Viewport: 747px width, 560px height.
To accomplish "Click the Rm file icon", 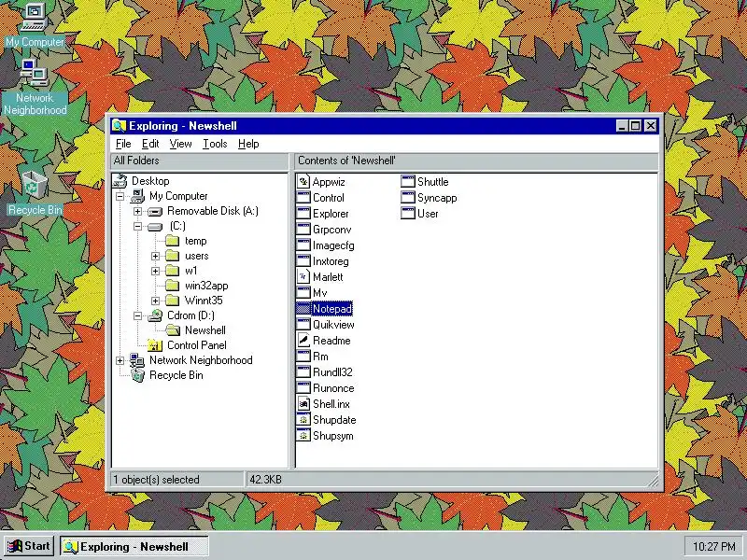I will tap(303, 357).
